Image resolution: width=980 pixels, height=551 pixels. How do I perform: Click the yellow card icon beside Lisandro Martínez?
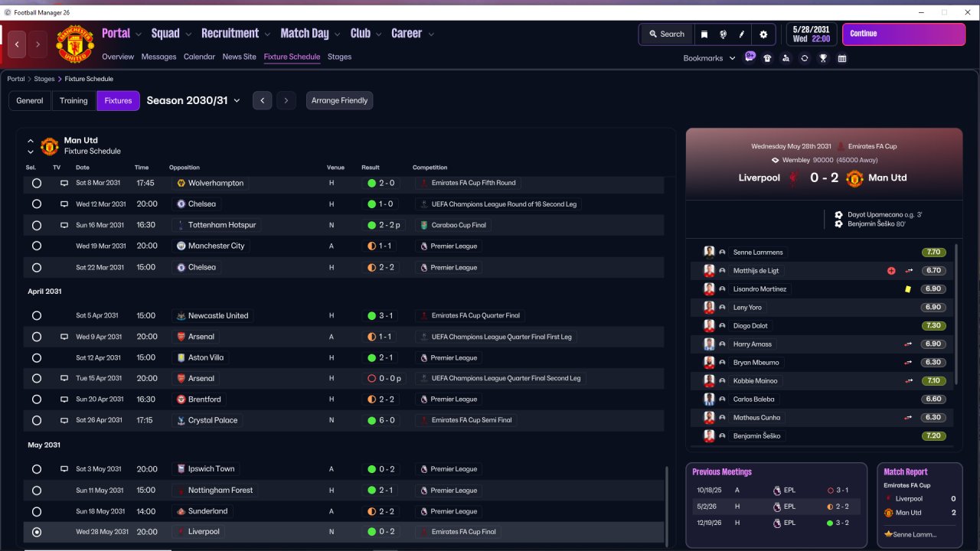point(908,289)
